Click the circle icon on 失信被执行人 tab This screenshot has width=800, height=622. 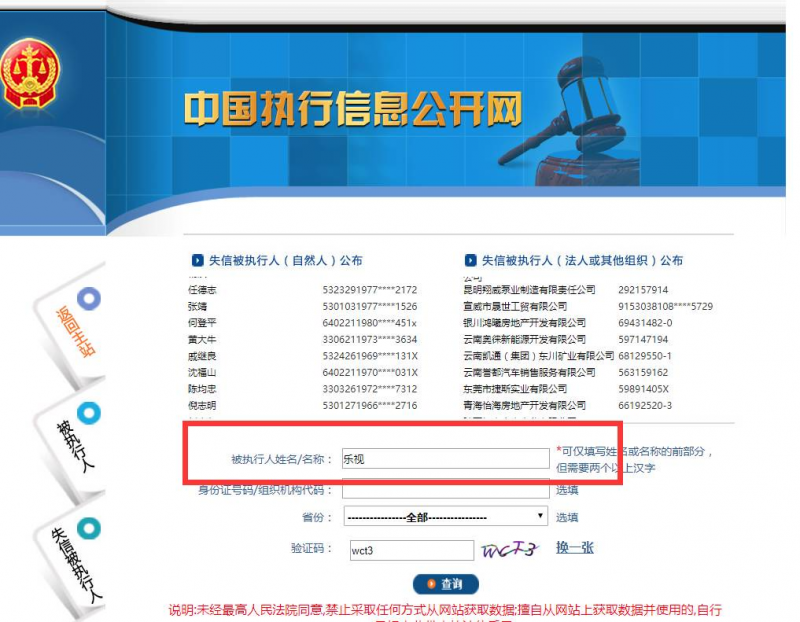coord(90,528)
